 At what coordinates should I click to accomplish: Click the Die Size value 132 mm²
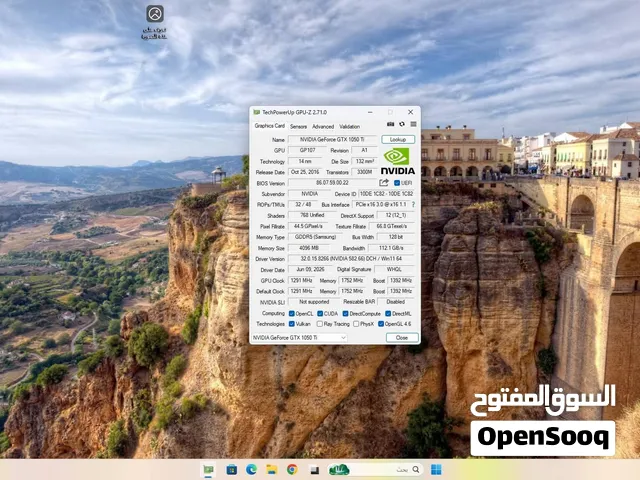(x=364, y=161)
